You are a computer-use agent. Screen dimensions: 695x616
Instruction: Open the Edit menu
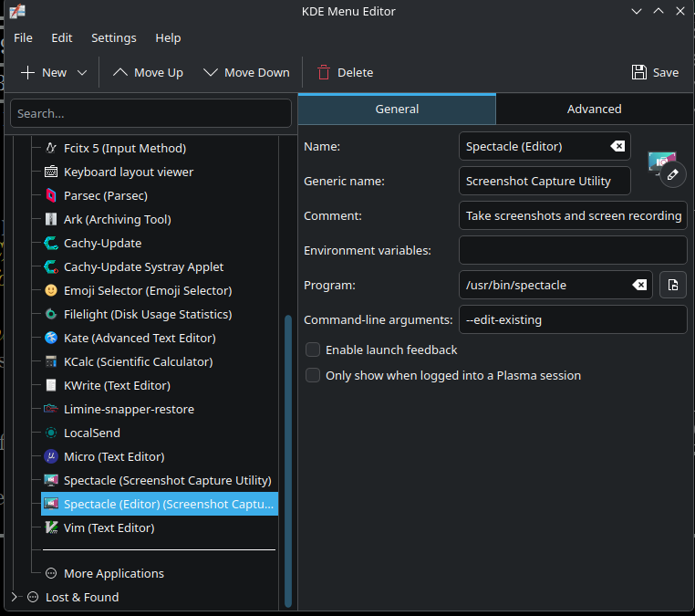pyautogui.click(x=62, y=38)
